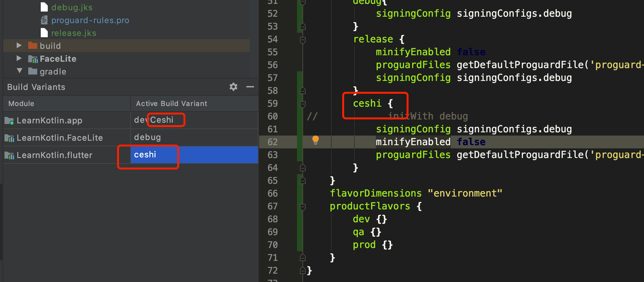Fold the release block at line 54
Viewport: 644px width, 282px height.
pos(302,40)
